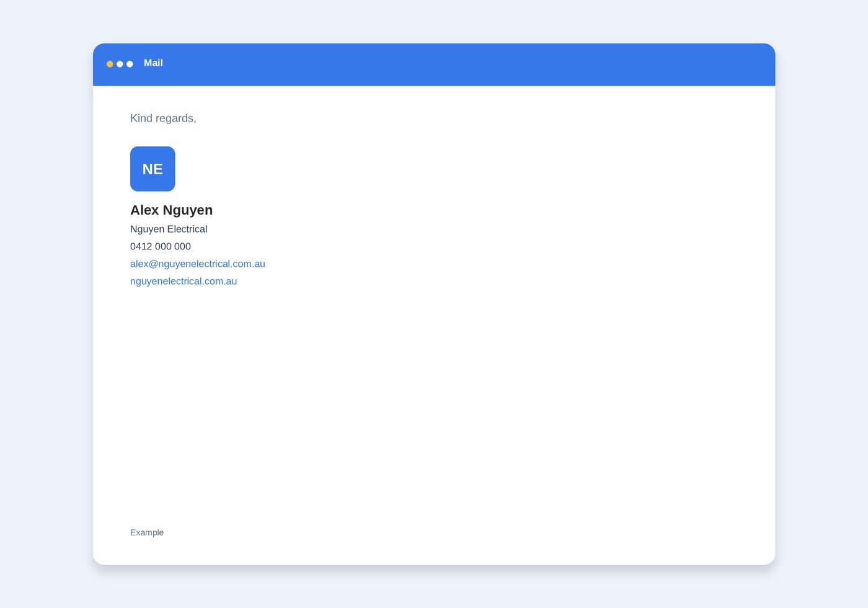The height and width of the screenshot is (608, 868).
Task: Click the Kind regards, greeting text
Action: (163, 118)
